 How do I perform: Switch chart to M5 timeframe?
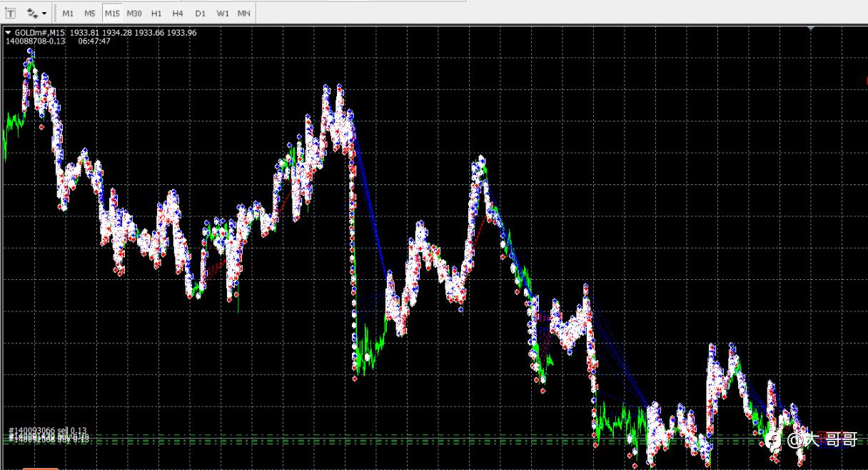pyautogui.click(x=89, y=13)
